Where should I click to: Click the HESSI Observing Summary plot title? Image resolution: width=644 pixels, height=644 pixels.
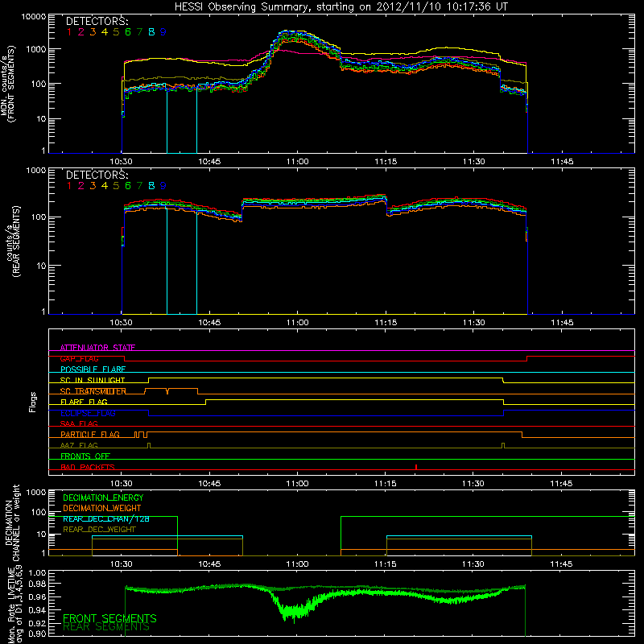click(341, 6)
